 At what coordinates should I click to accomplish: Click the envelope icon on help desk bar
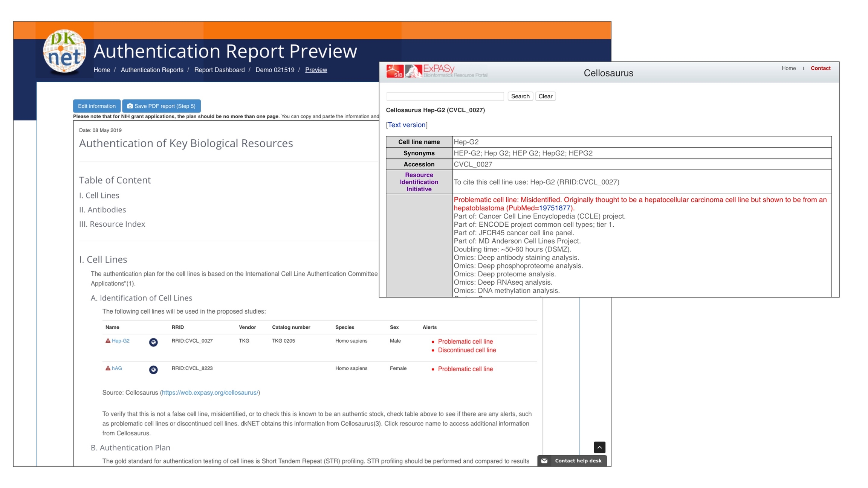point(544,461)
